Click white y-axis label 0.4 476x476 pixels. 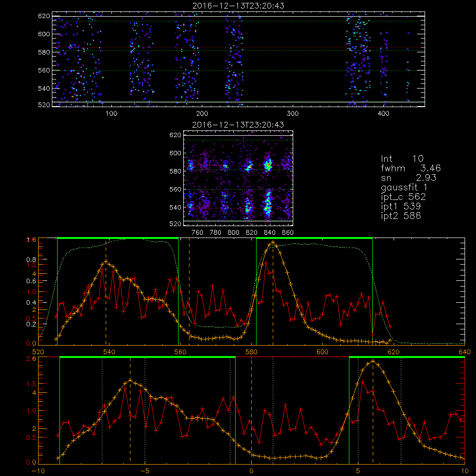pyautogui.click(x=31, y=302)
